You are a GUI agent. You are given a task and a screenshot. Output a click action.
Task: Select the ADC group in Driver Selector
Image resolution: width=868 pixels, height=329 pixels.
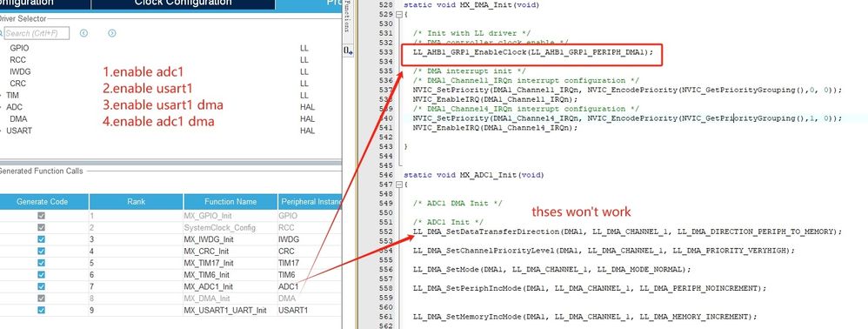click(x=15, y=107)
